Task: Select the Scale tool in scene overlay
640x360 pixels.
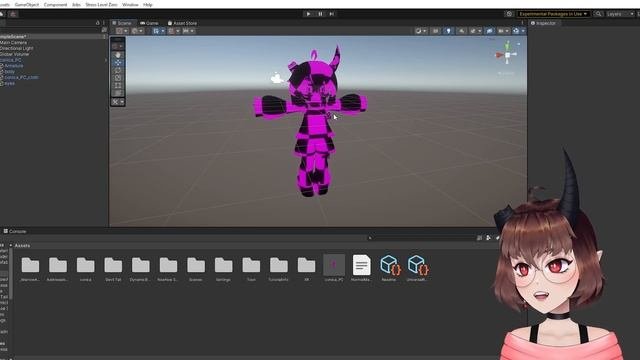Action: 118,78
